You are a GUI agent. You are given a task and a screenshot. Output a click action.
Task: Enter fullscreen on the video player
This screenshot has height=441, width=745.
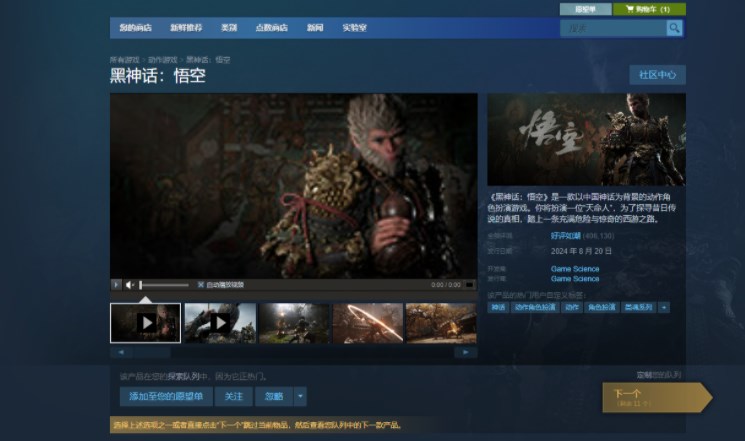pyautogui.click(x=469, y=285)
